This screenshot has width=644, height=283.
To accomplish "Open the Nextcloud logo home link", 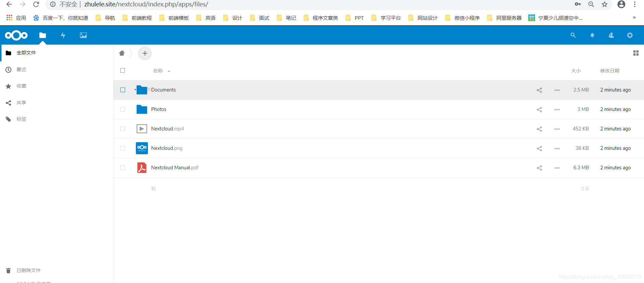I will (x=16, y=35).
